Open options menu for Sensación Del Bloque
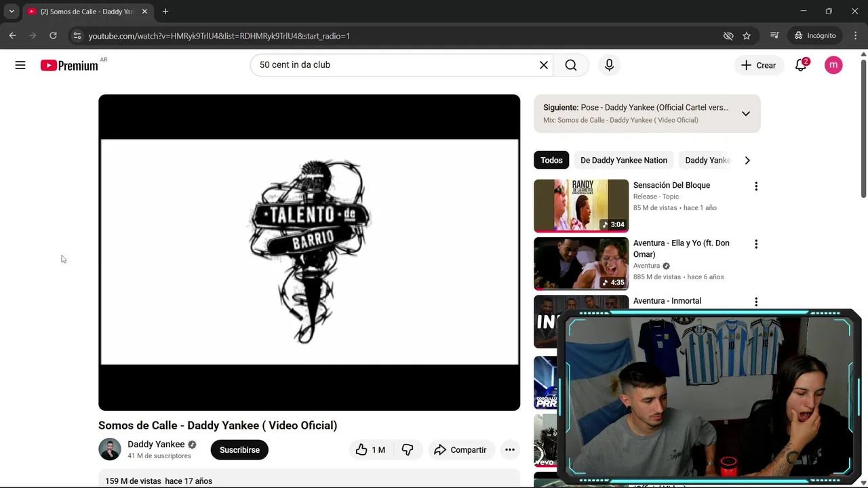 pos(756,186)
